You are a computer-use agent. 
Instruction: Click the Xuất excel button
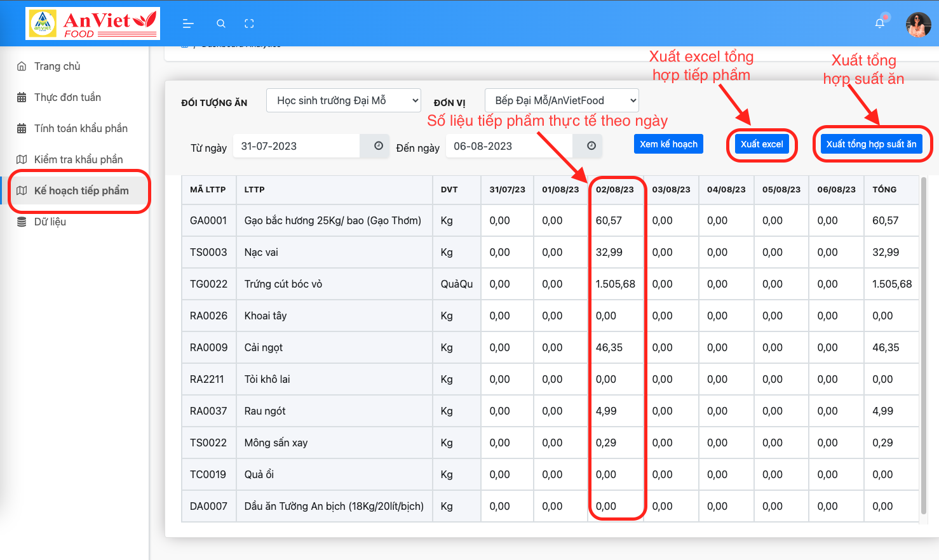762,143
